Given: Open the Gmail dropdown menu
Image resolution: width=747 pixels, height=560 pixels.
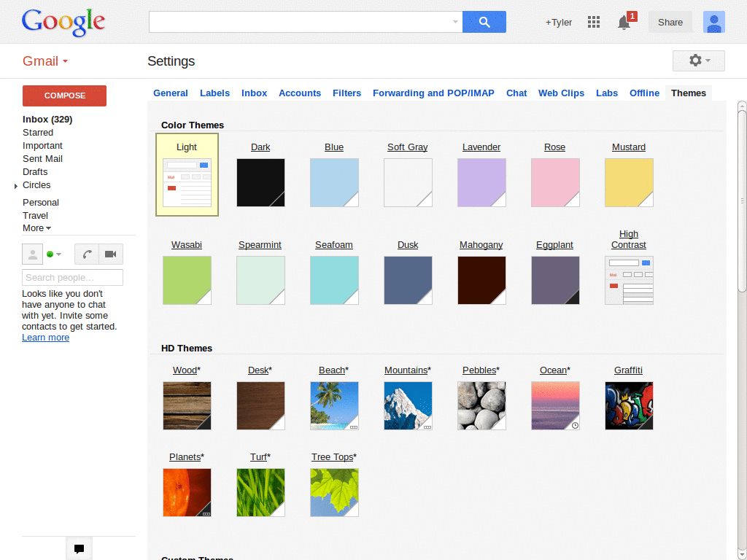Looking at the screenshot, I should [x=45, y=61].
